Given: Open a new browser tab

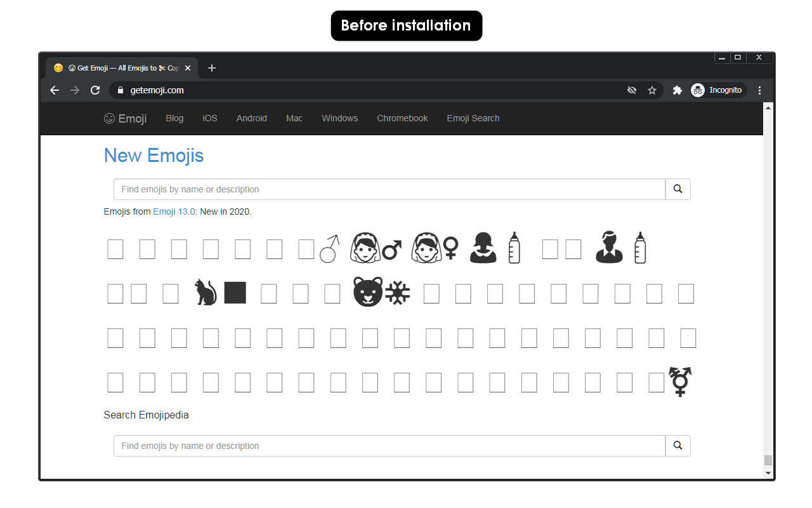Looking at the screenshot, I should tap(212, 68).
